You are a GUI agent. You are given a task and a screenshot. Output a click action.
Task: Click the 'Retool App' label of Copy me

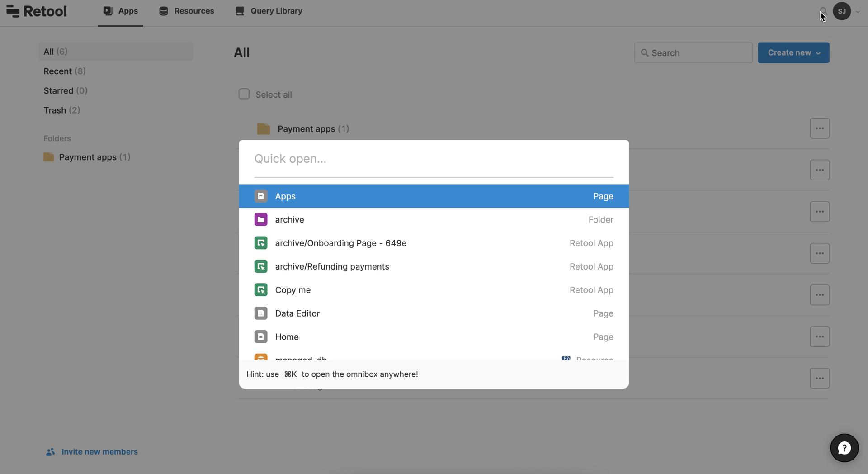click(591, 290)
